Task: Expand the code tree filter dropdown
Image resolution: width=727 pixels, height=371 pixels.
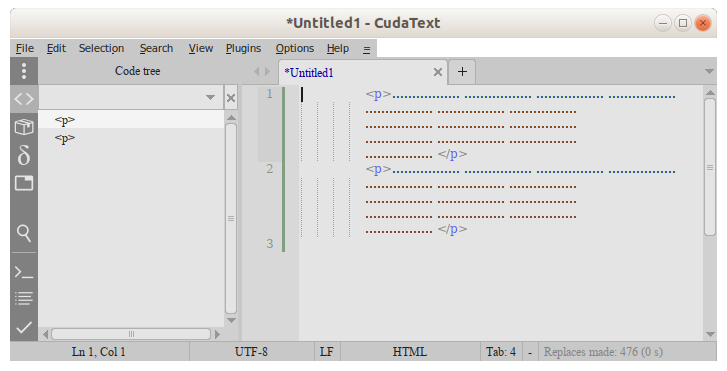Action: click(x=210, y=97)
